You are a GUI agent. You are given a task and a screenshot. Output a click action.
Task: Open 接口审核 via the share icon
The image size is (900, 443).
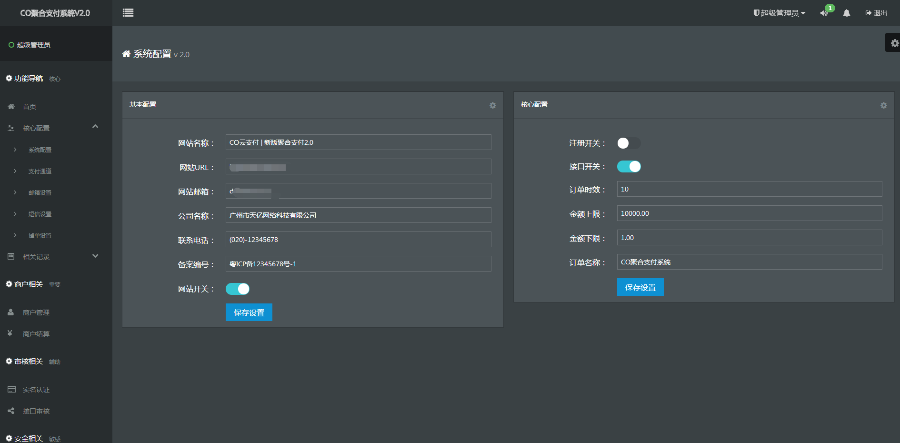coord(11,411)
